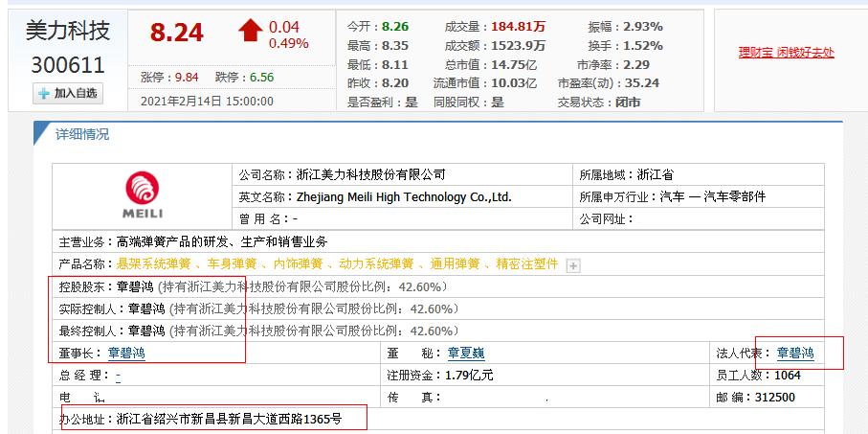Click the 市净率 value 2.29
The height and width of the screenshot is (434, 868).
tap(636, 64)
